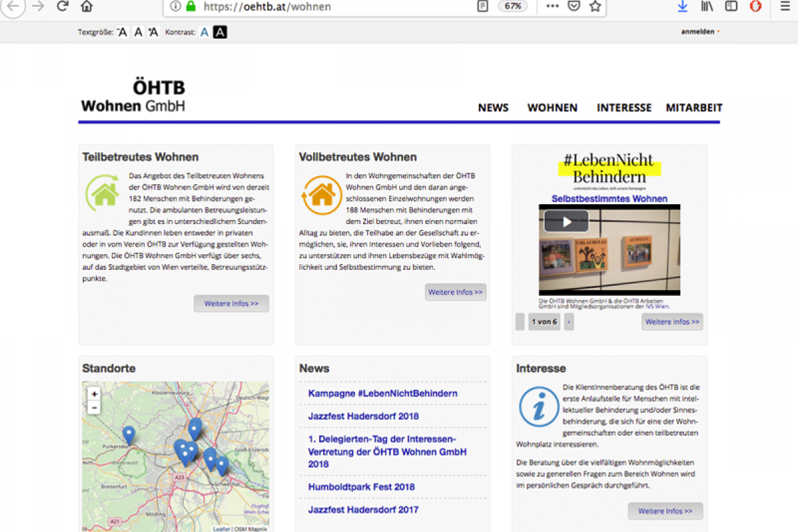Viewport: 798px width, 532px height.
Task: Open the NEWS menu
Action: tap(493, 108)
